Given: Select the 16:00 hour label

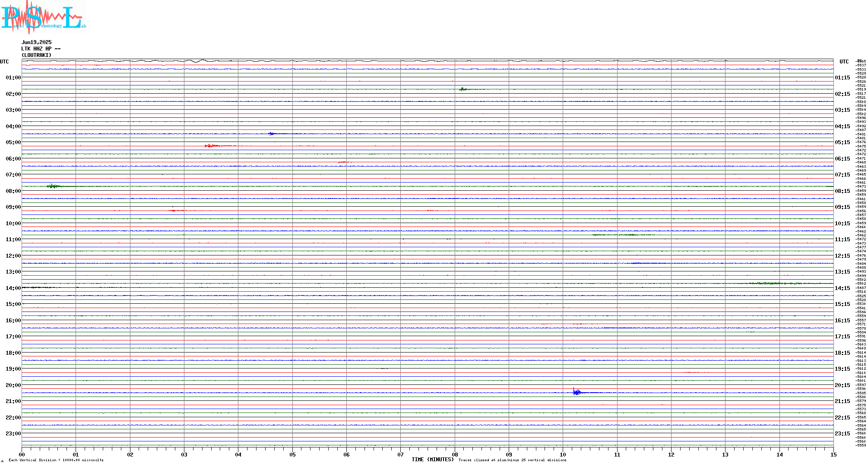Looking at the screenshot, I should [x=13, y=321].
